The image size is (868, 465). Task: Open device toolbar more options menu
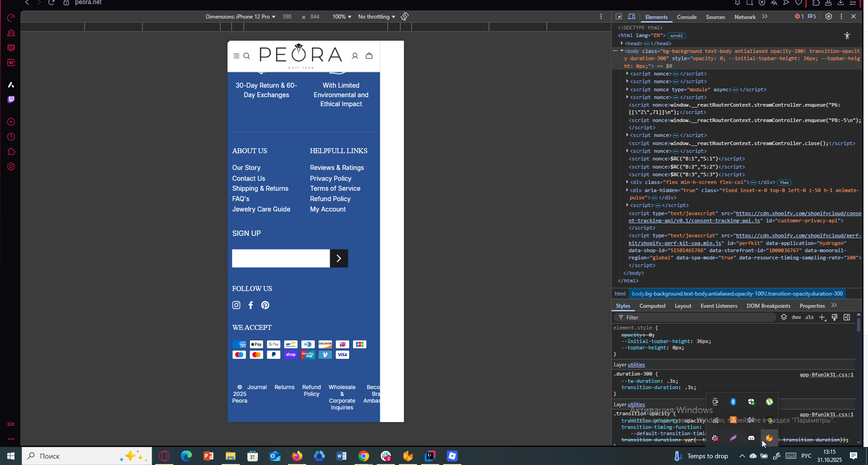[x=601, y=16]
